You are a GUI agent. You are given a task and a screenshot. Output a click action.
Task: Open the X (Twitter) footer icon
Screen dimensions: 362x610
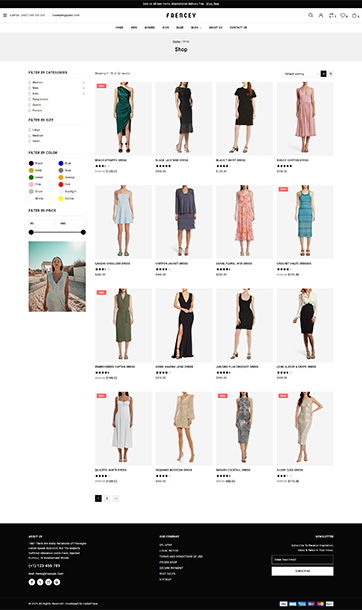tap(40, 582)
